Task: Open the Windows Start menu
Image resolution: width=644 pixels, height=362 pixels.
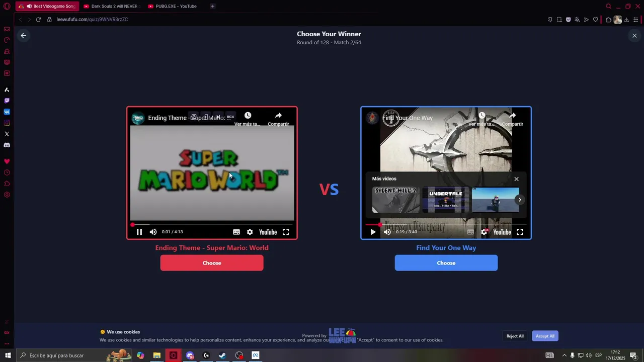Action: coord(8,355)
